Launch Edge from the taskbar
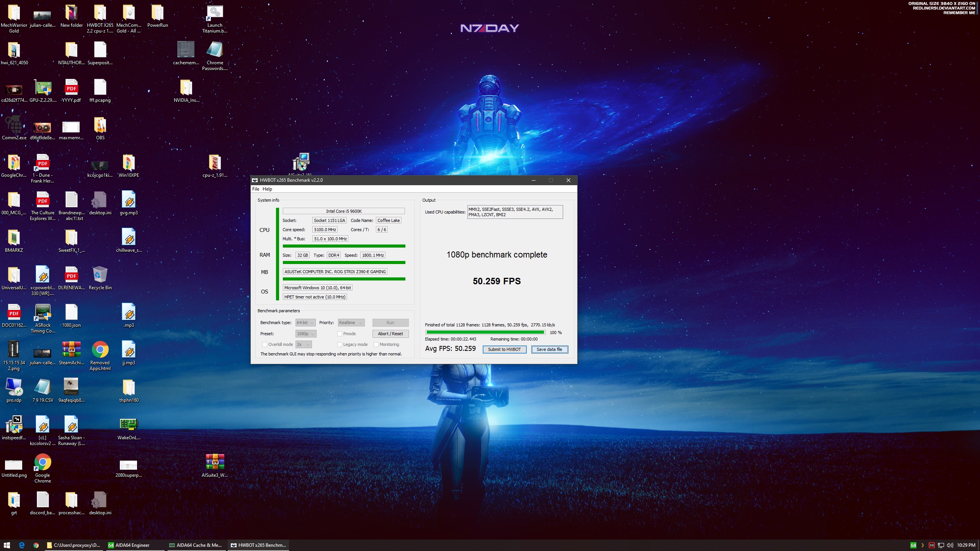980x551 pixels. (21, 545)
